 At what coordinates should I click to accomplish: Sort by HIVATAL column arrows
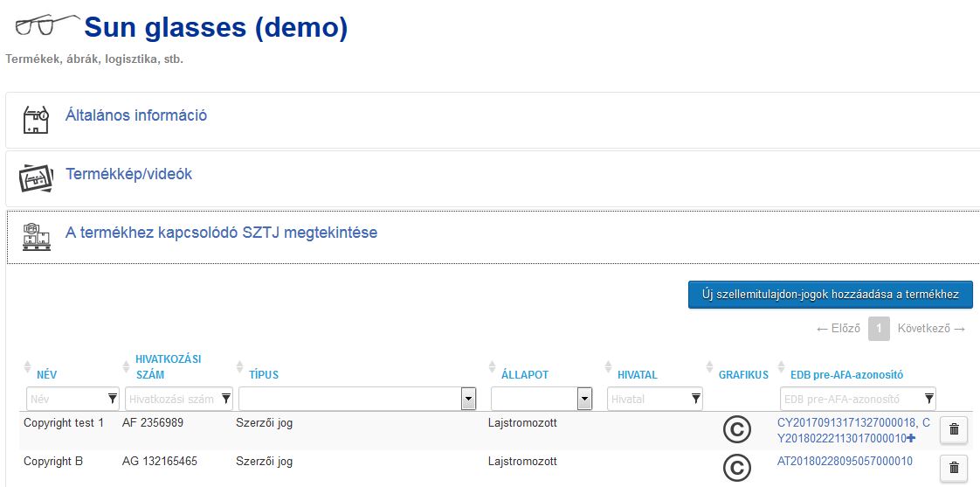(608, 366)
